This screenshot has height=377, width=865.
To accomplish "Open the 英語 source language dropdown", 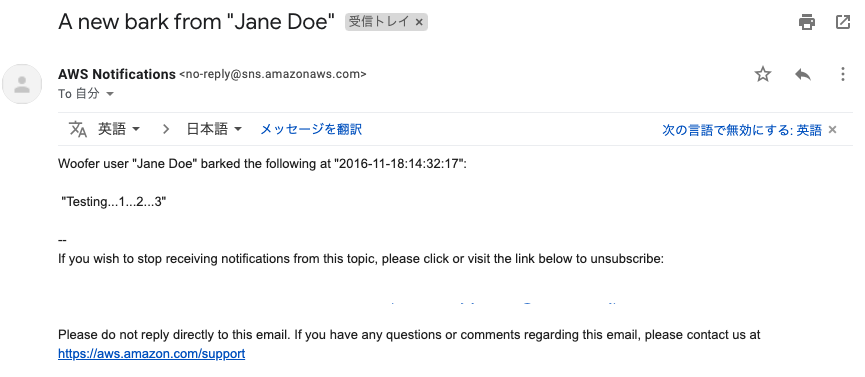I will (119, 129).
